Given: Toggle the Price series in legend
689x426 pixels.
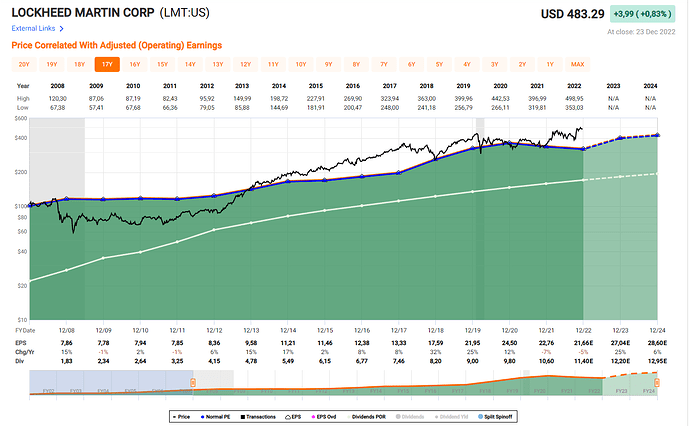Looking at the screenshot, I should [180, 413].
